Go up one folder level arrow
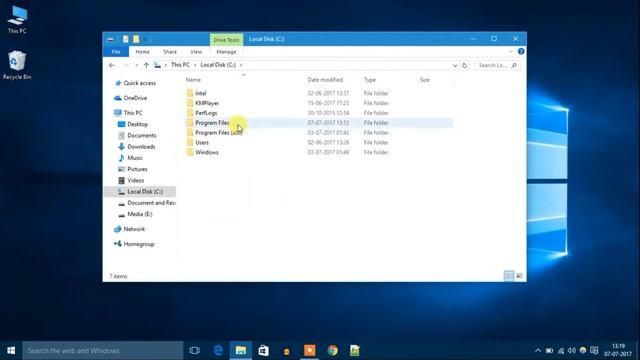The height and width of the screenshot is (360, 640). (146, 65)
